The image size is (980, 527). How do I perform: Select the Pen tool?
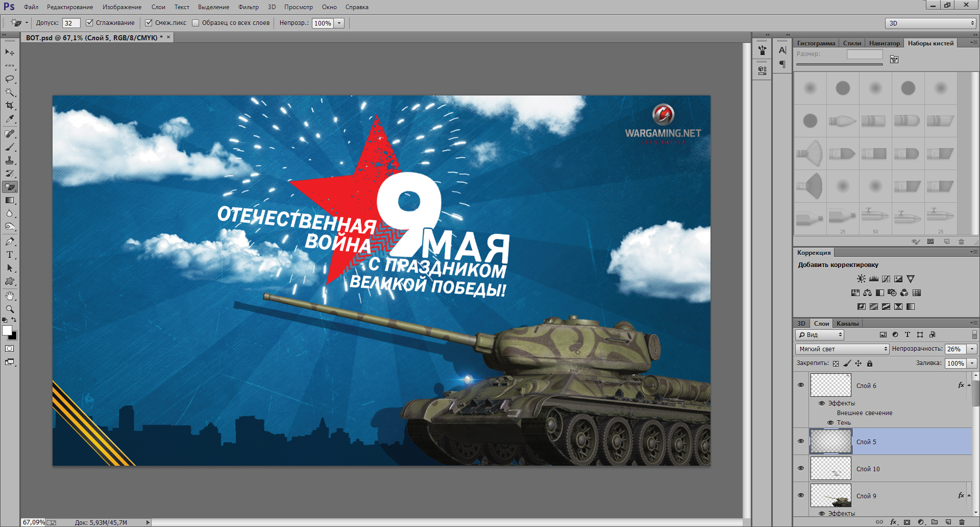point(10,242)
